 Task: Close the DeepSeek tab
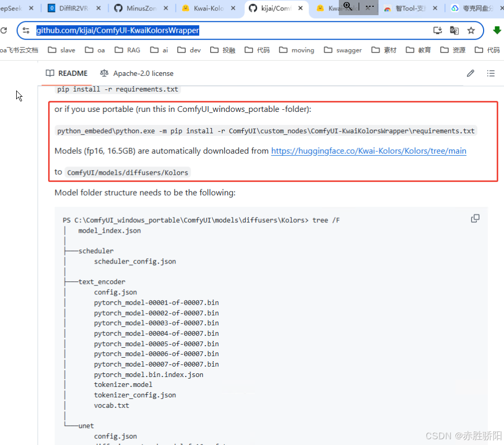[31, 8]
